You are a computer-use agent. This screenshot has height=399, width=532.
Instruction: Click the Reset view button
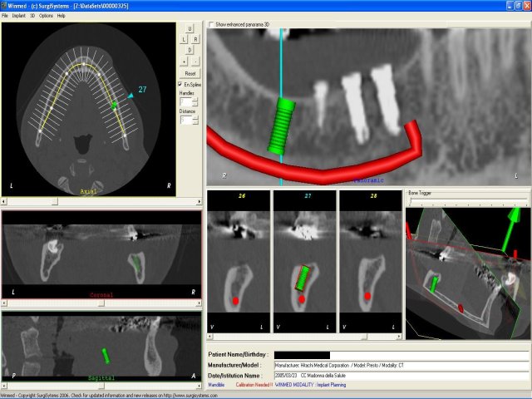tap(190, 73)
